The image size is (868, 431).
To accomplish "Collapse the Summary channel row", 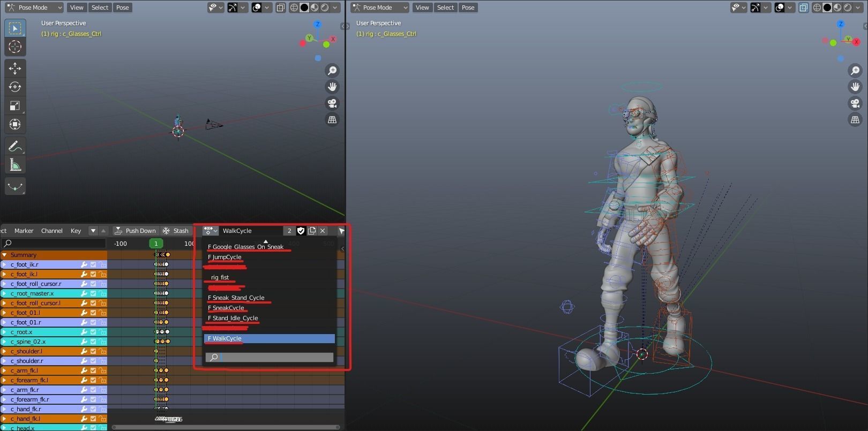I will 5,255.
